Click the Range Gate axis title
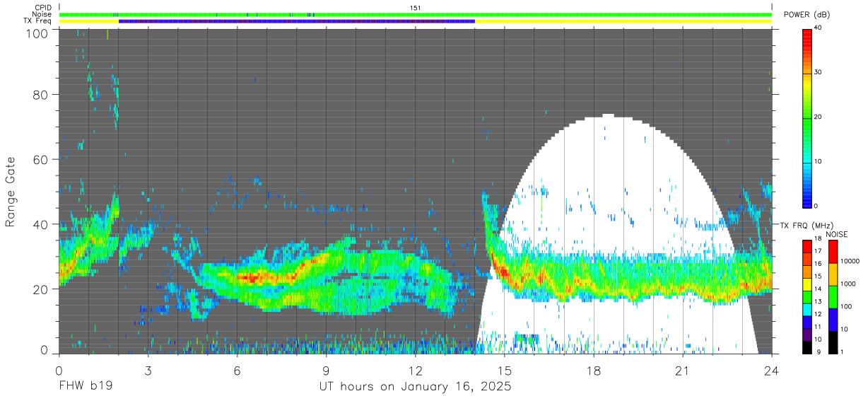 point(11,192)
